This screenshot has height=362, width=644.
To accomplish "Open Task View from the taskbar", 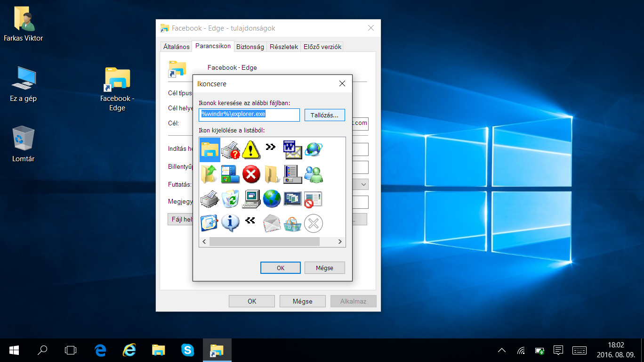I will (71, 350).
